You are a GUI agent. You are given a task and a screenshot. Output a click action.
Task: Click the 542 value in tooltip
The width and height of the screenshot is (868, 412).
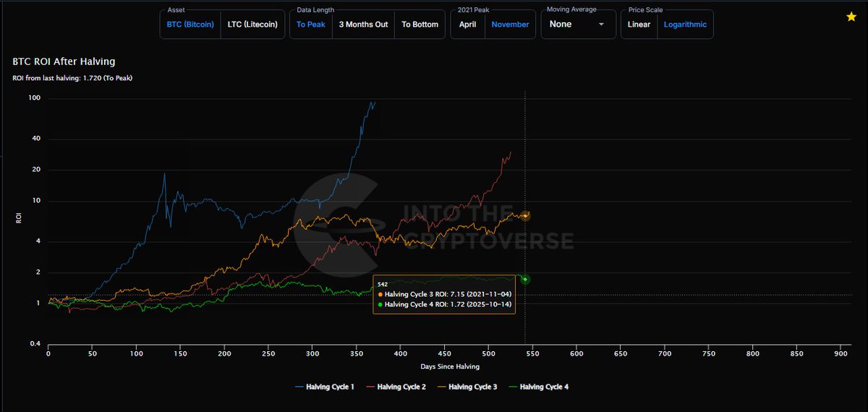pyautogui.click(x=383, y=284)
